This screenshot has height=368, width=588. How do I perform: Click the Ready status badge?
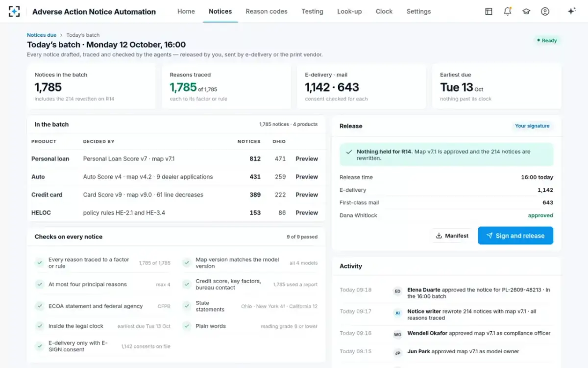[x=547, y=41]
